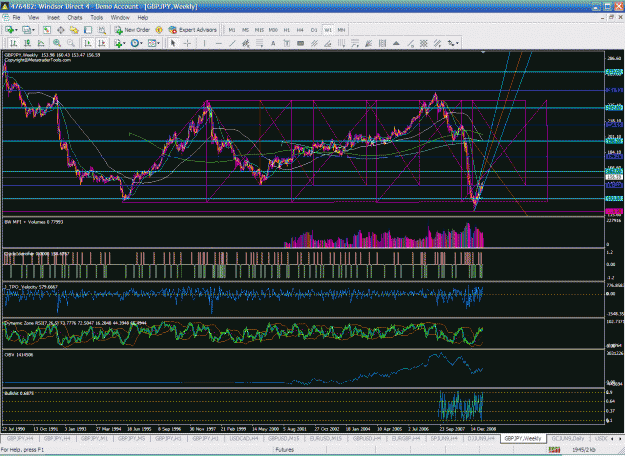625x456 pixels.
Task: Show the Market Watch window
Action: pyautogui.click(x=47, y=30)
